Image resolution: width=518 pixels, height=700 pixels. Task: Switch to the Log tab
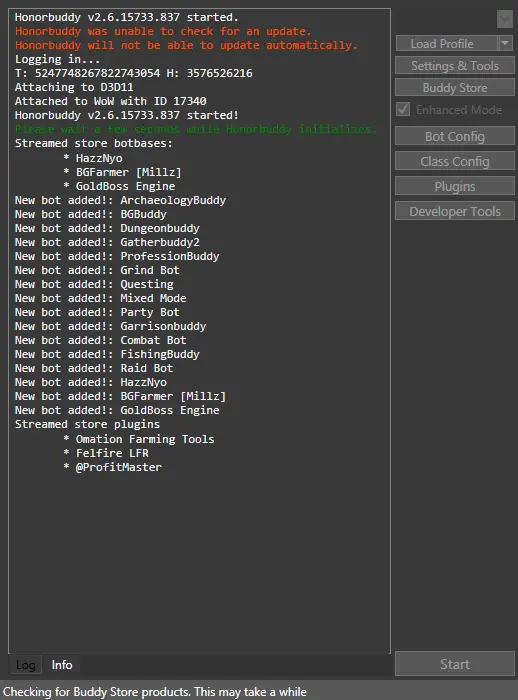(x=25, y=665)
